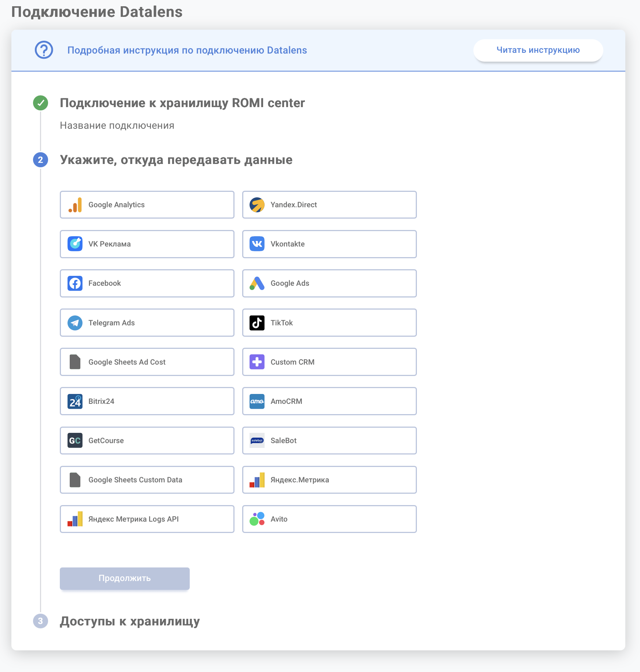
Task: Select the Custom CRM plus icon
Action: 257,362
